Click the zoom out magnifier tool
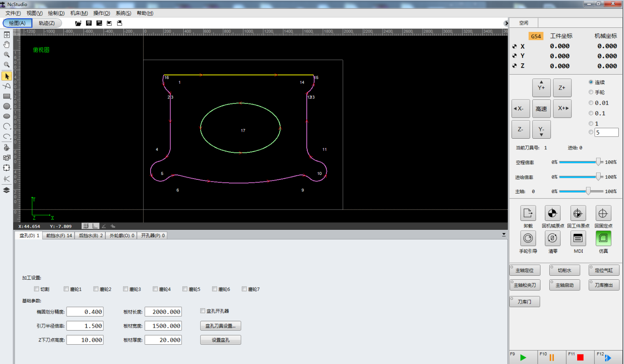 (6, 64)
